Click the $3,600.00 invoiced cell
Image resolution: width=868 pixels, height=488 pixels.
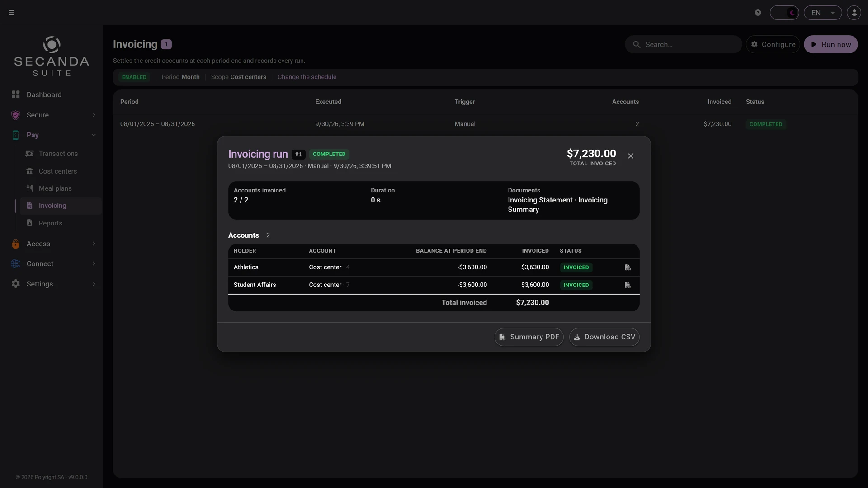pos(535,285)
